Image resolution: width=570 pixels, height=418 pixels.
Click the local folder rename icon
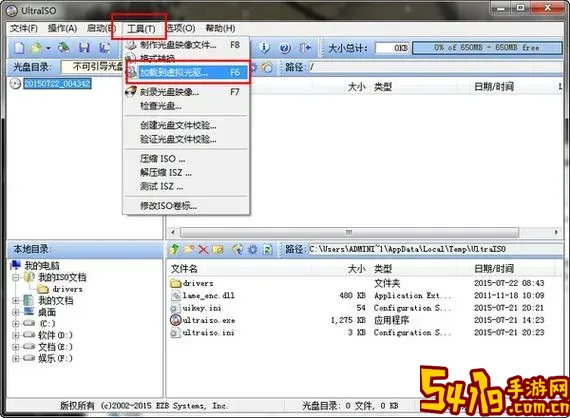tap(218, 250)
